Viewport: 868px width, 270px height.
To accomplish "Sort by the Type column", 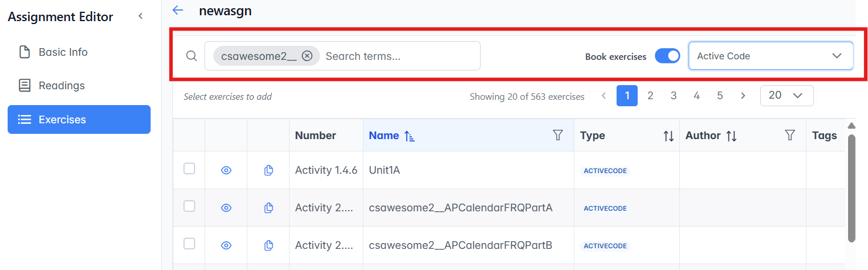I will 668,136.
